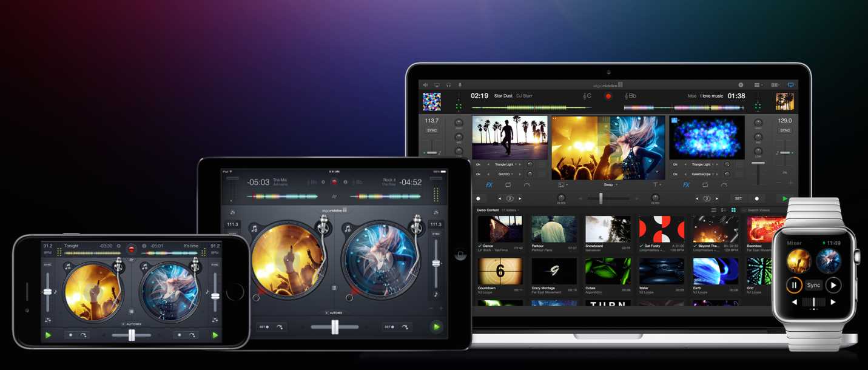
Task: Click the headphones icon in MacBook toolbar
Action: pos(448,86)
